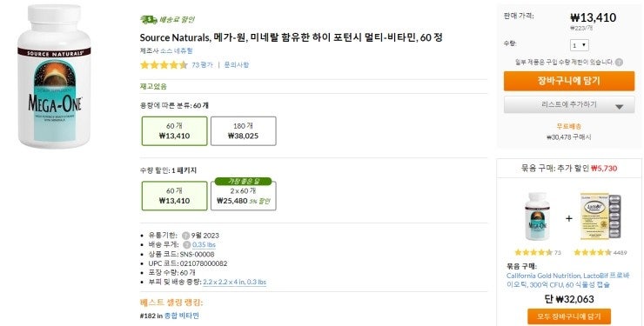This screenshot has height=326, width=644.
Task: Click the Mega-One thumbnail in bundle box
Action: pyautogui.click(x=537, y=216)
